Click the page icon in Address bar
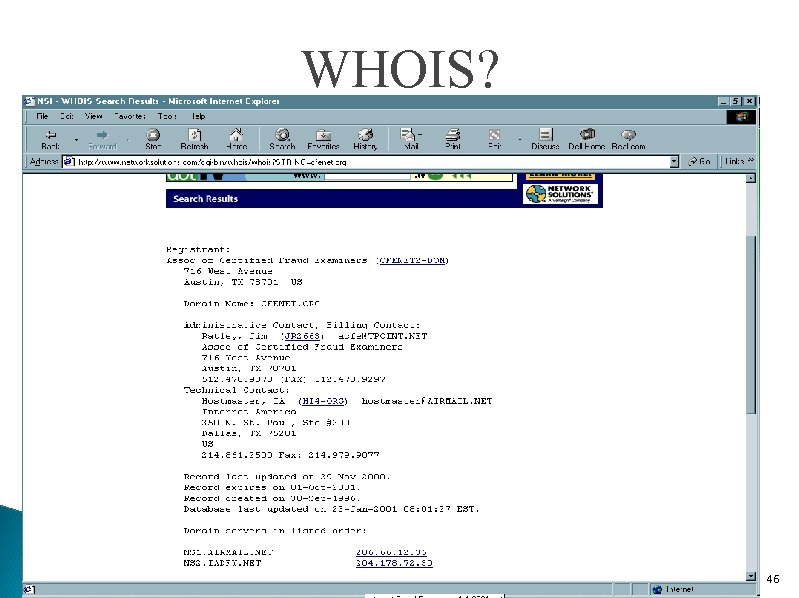Screen dimensions: 799x598 [69, 162]
